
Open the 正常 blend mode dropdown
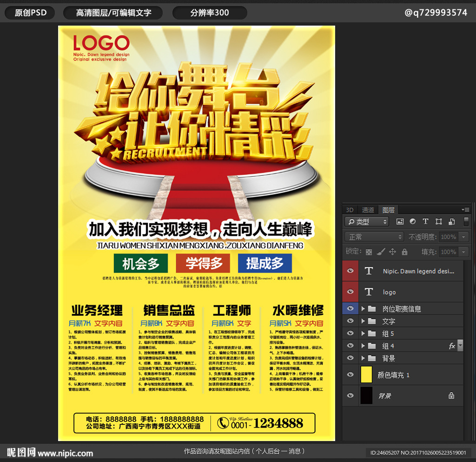[374, 237]
